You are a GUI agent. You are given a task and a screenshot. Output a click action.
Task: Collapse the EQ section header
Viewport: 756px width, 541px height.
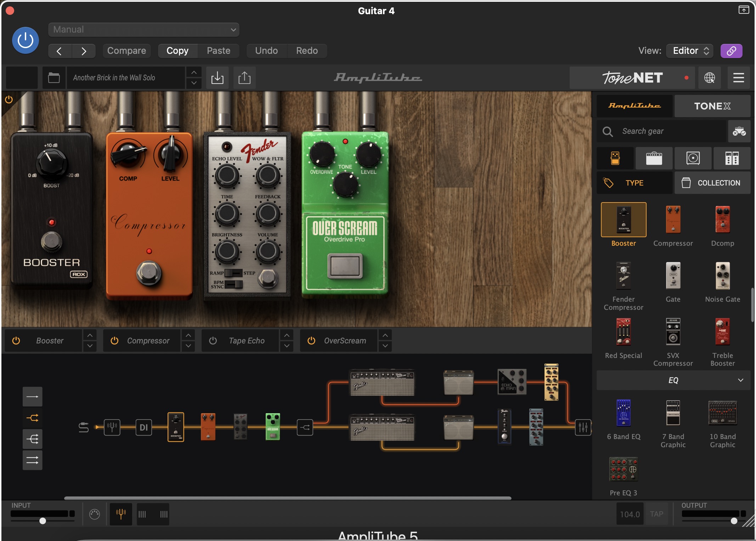(673, 380)
